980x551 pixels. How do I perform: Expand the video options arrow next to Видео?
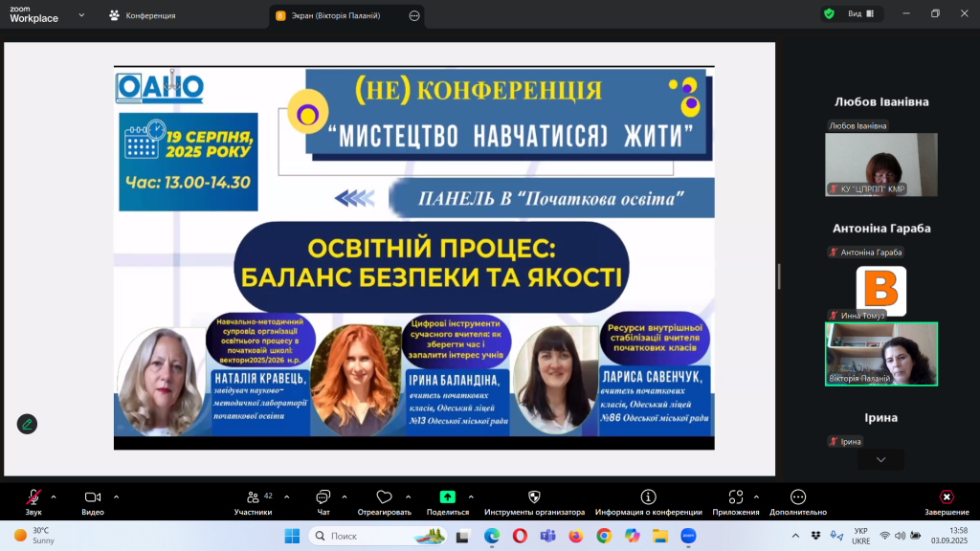click(x=116, y=496)
